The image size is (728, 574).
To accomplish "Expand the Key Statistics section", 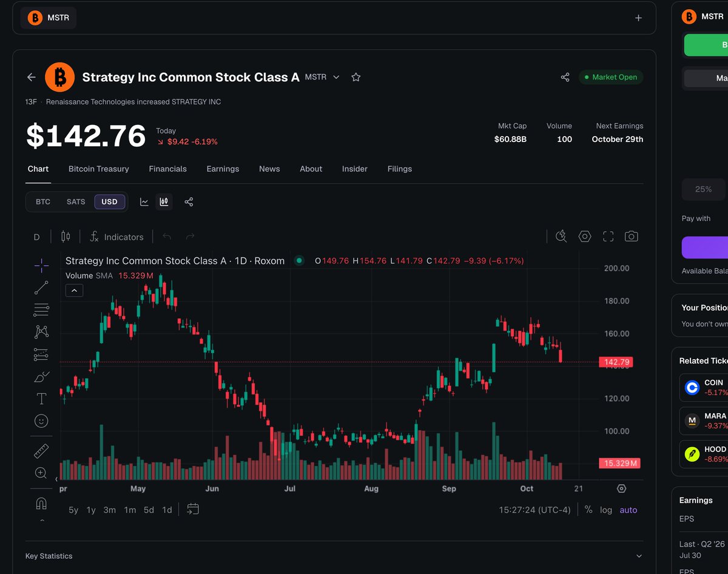I will pyautogui.click(x=638, y=556).
